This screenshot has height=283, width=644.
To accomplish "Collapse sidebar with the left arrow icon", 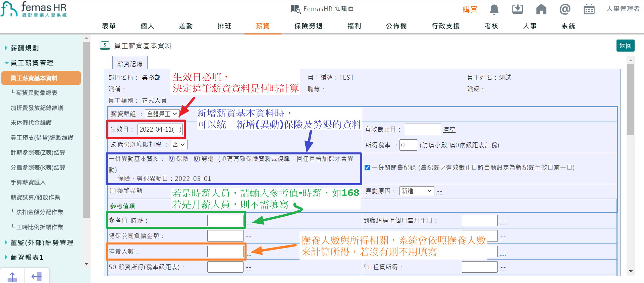I will click(37, 277).
